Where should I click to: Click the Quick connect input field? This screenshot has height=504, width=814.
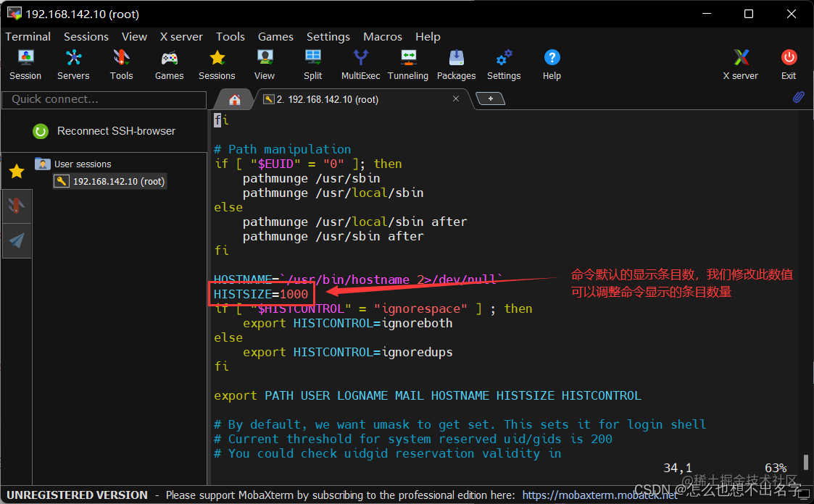[104, 99]
